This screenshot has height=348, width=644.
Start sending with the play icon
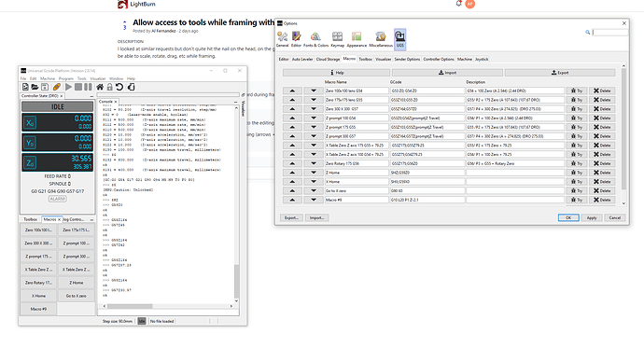coord(68,87)
